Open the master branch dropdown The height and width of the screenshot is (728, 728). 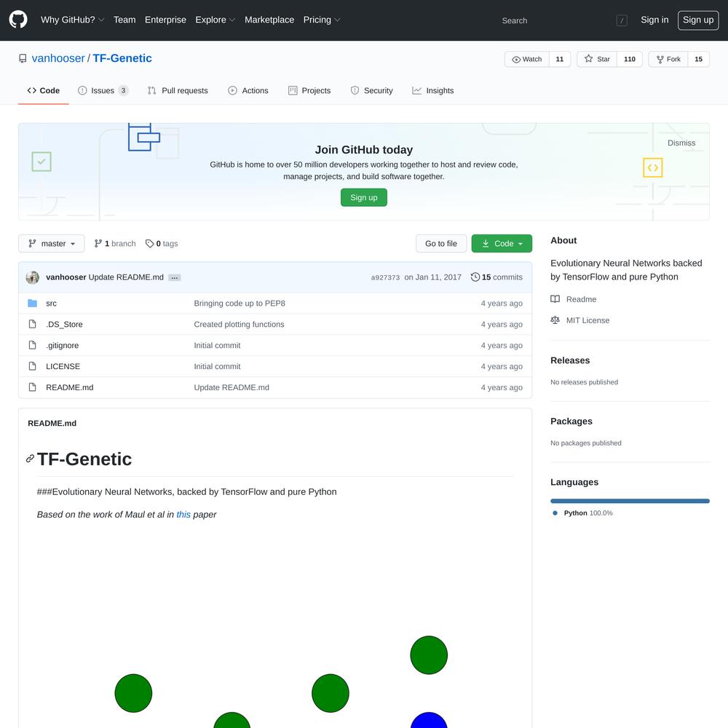(x=52, y=244)
